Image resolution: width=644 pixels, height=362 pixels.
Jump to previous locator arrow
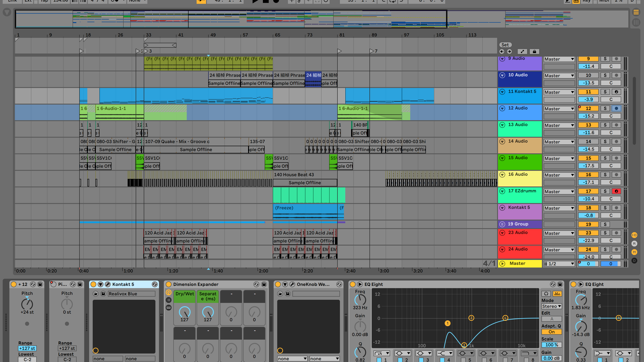click(502, 51)
